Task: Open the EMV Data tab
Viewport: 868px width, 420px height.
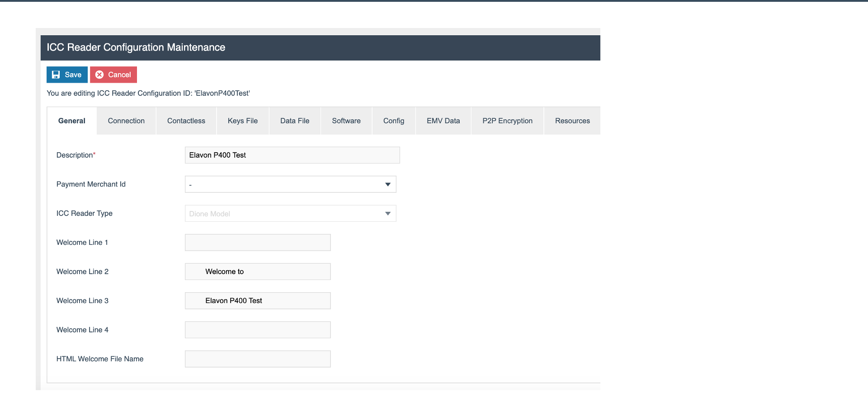Action: point(443,121)
